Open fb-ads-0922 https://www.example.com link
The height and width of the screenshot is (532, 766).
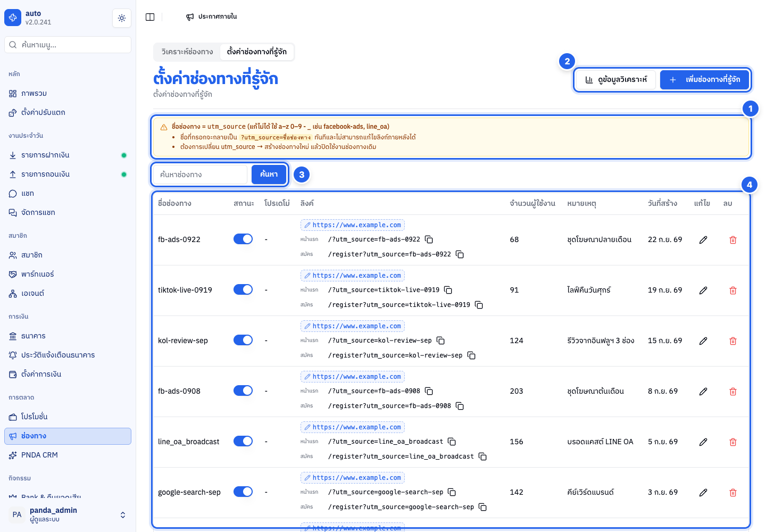[x=353, y=225]
